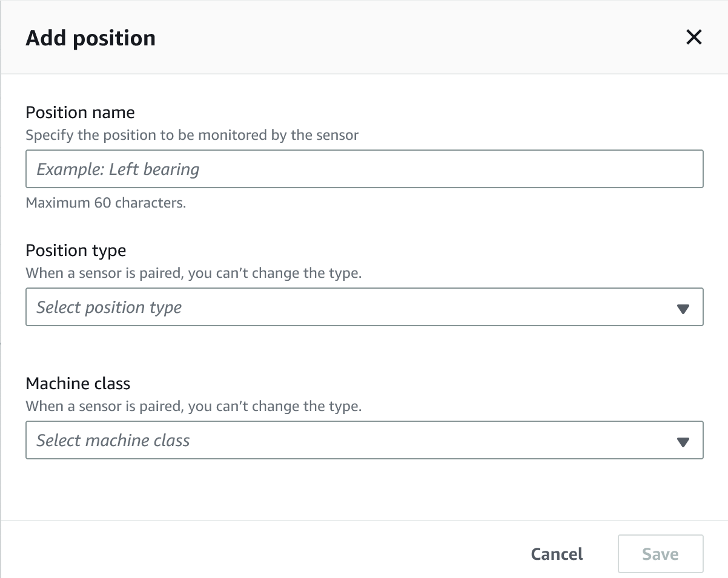Viewport: 728px width, 578px height.
Task: Open the Select position type field
Action: (363, 307)
